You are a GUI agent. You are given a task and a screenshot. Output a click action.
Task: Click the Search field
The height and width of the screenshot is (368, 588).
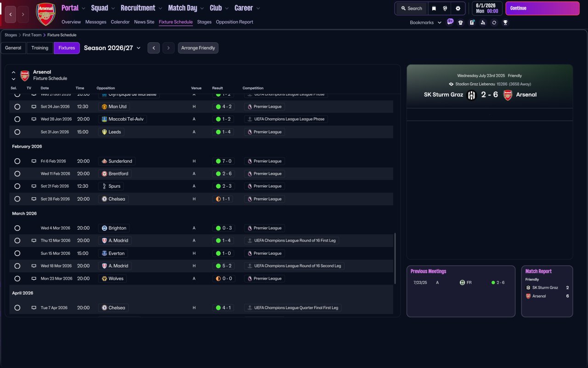click(x=411, y=8)
